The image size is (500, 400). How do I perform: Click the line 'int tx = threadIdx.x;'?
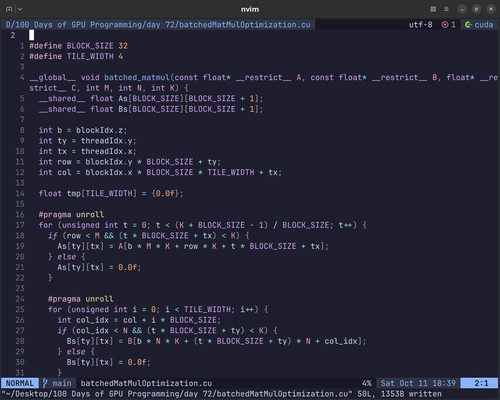click(87, 151)
